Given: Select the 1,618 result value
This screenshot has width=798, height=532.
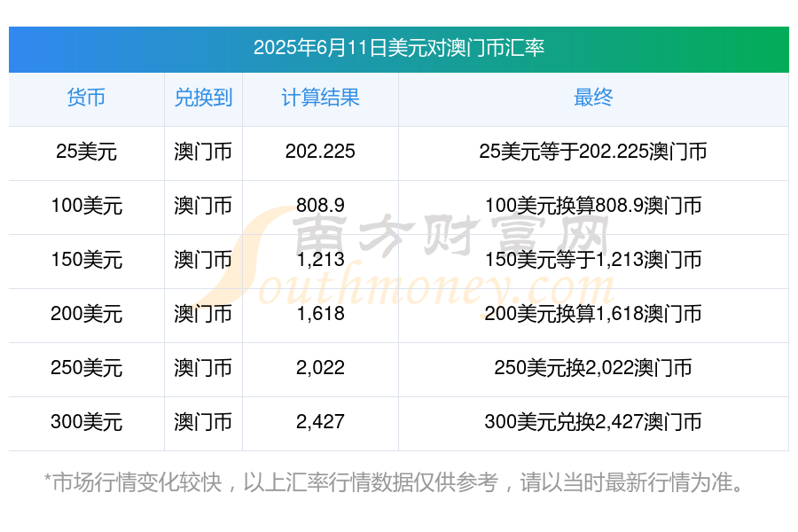Looking at the screenshot, I should 320,314.
